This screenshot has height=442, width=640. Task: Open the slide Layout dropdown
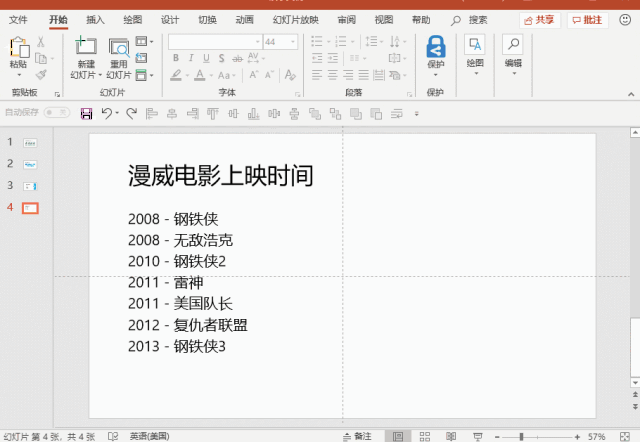(144, 41)
